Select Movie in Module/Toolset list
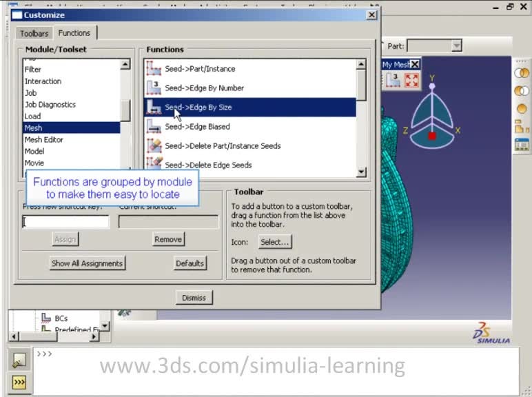This screenshot has height=397, width=532. point(72,163)
